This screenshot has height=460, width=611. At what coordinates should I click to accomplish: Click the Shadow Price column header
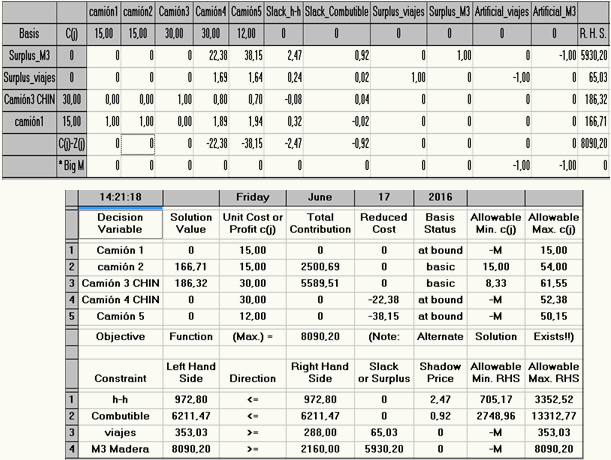(440, 372)
